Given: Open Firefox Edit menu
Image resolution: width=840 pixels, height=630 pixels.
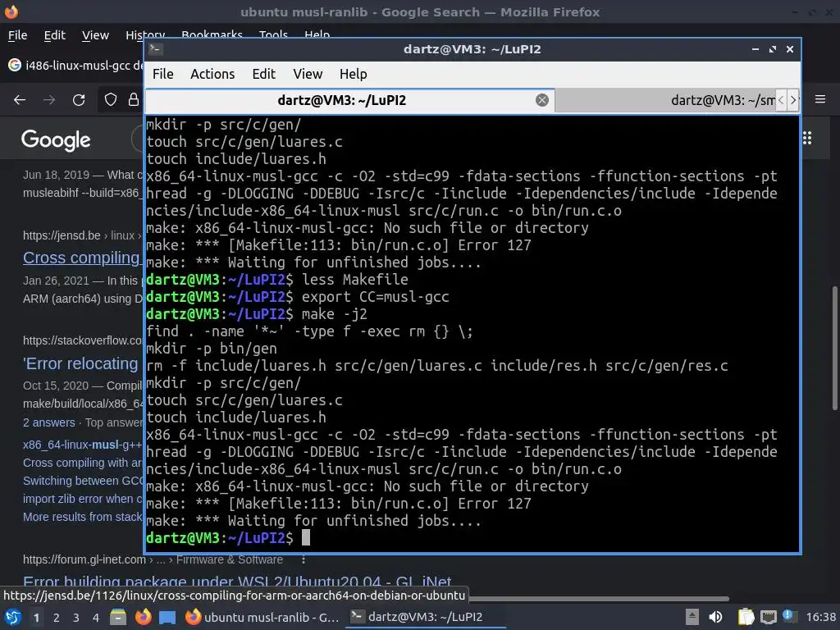Looking at the screenshot, I should pos(55,35).
